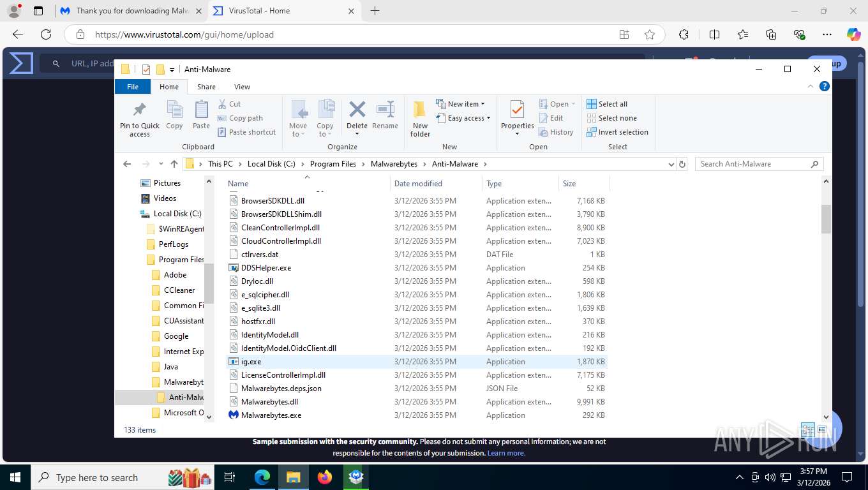Open Windows Start menu
Screen dimensions: 868x490
[15, 477]
